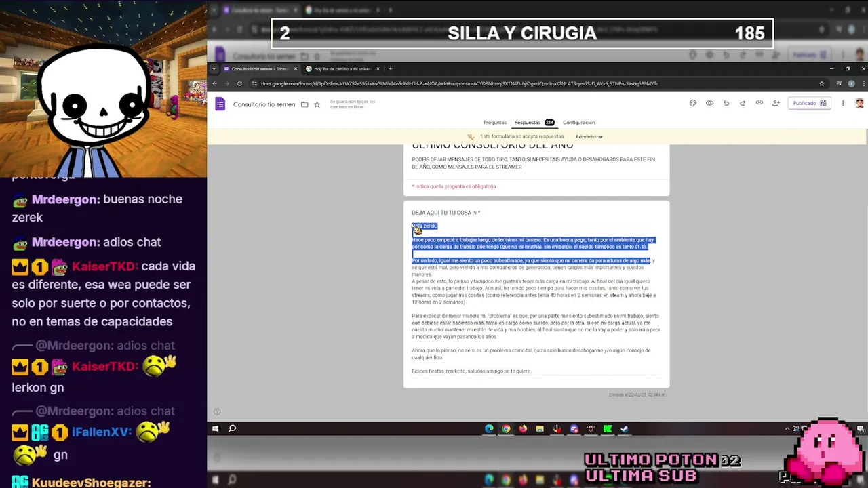
Task: Open Google Chrome from the taskbar
Action: [506, 428]
